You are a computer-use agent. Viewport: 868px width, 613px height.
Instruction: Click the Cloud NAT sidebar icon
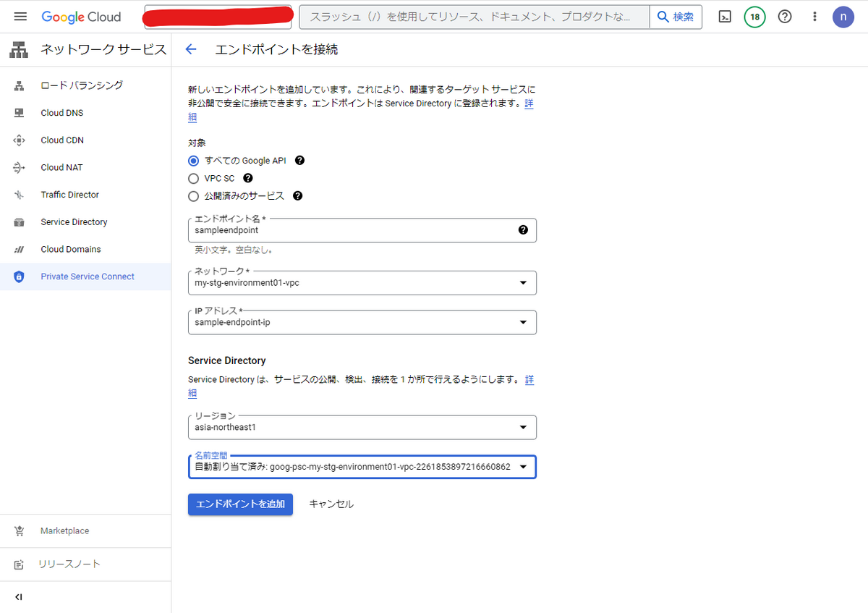[19, 167]
